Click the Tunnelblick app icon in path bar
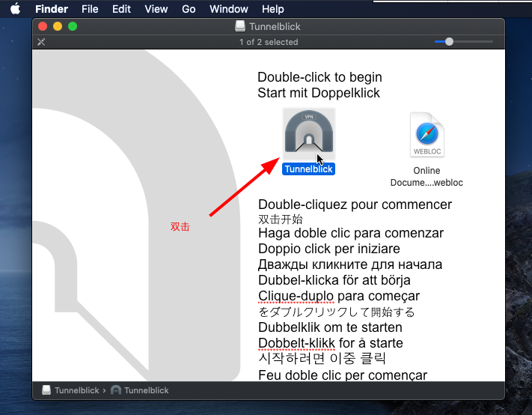Image resolution: width=532 pixels, height=415 pixels. coord(116,390)
